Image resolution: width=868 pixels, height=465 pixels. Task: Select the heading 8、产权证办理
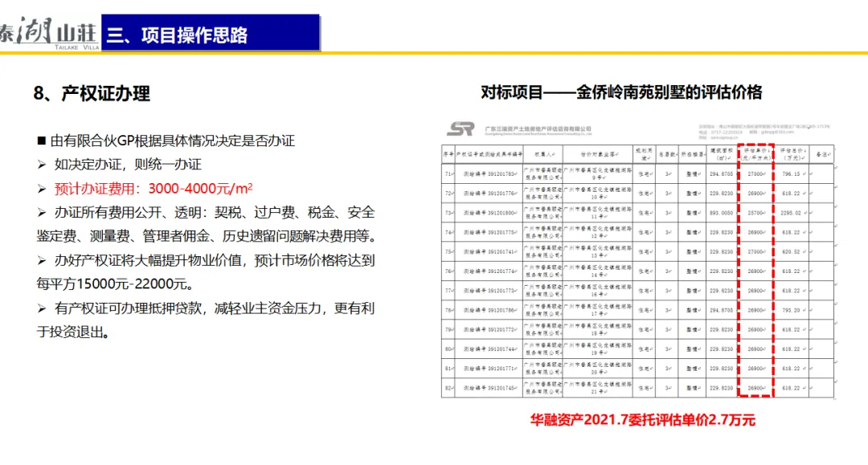pyautogui.click(x=92, y=93)
